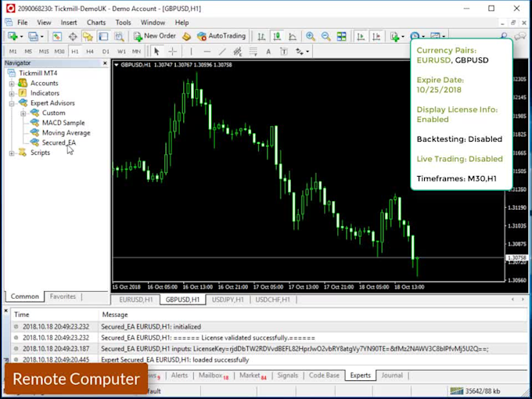
Task: Click the New Order button
Action: click(155, 36)
